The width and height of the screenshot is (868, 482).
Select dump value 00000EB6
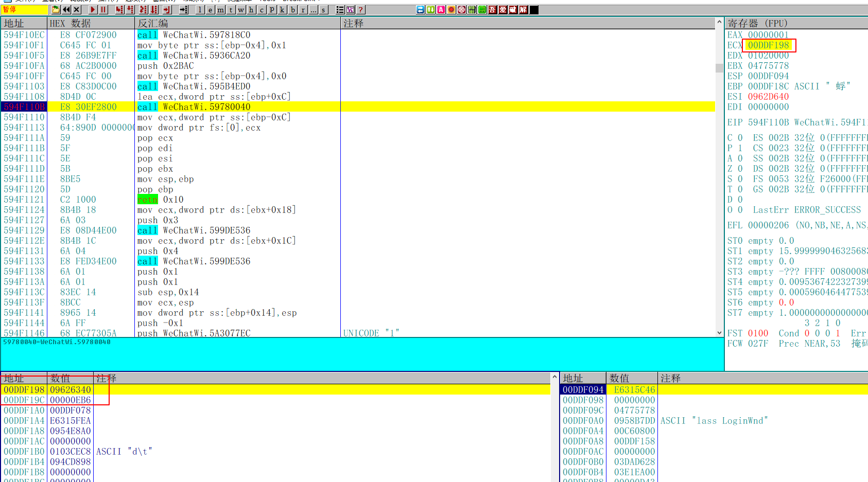click(70, 400)
